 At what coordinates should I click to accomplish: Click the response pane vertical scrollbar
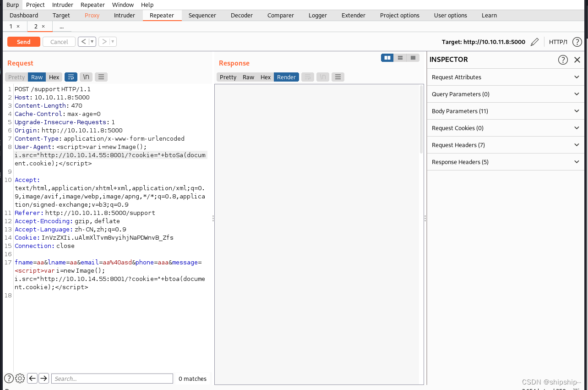(x=421, y=119)
